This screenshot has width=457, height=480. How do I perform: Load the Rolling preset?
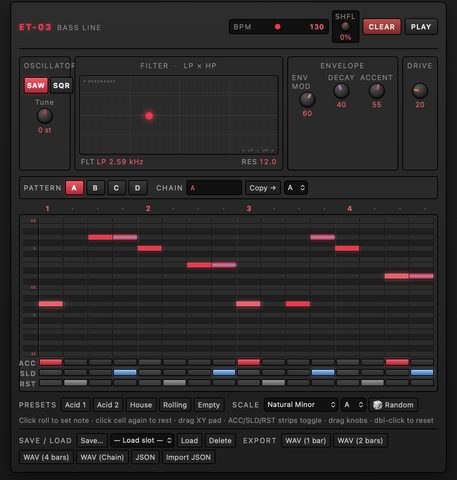click(x=175, y=405)
